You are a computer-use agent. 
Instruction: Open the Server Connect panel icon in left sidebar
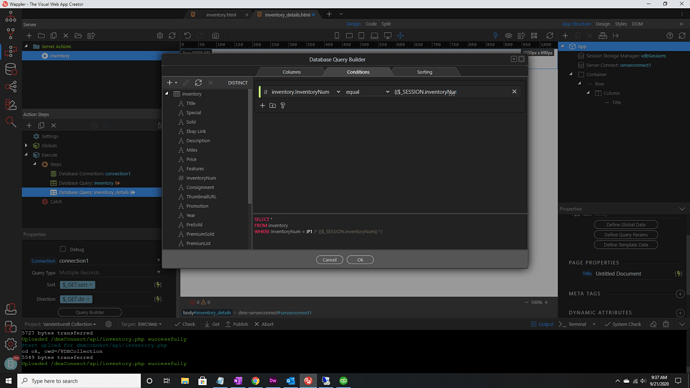click(x=11, y=51)
